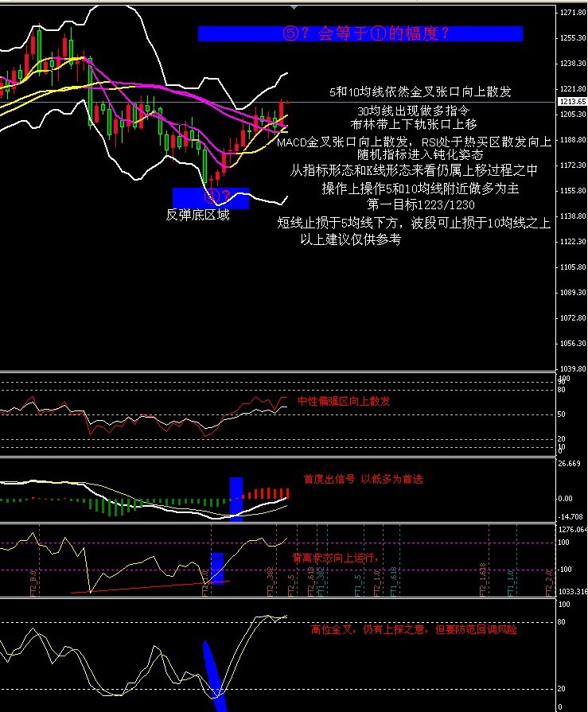Click the 以上建议仅供参考 disclaimer text

pos(350,239)
